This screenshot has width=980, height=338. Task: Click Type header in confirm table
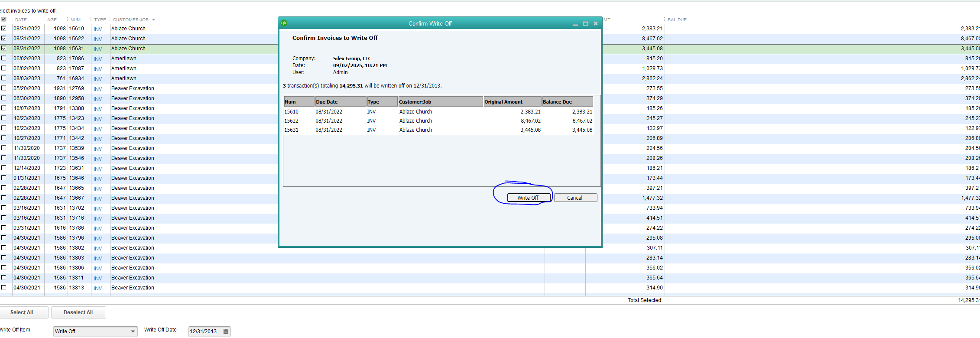pos(382,102)
